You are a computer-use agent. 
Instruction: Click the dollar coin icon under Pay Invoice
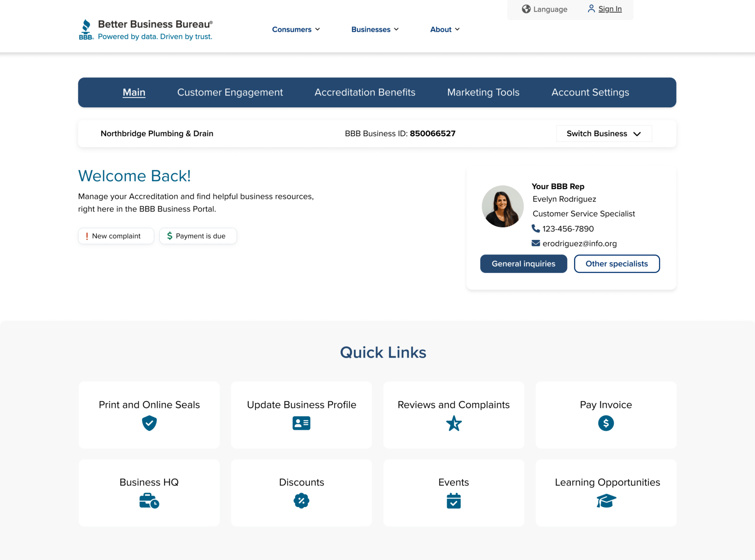[606, 423]
